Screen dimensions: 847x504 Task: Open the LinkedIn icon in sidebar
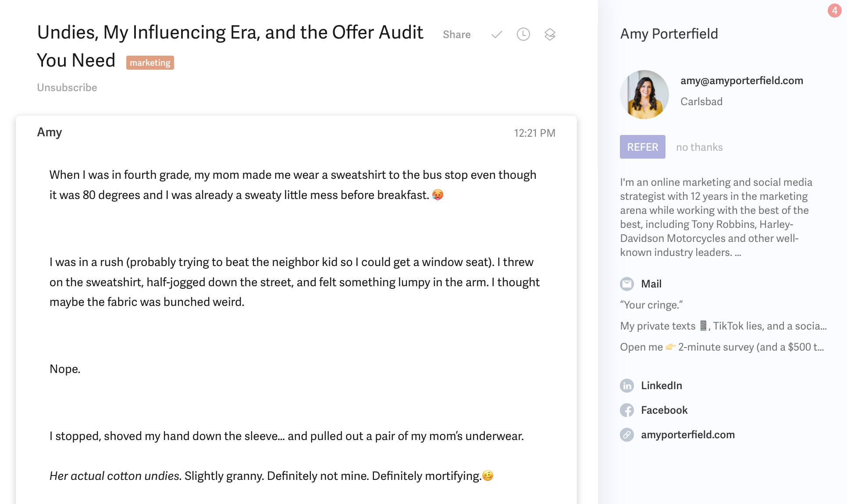coord(627,386)
